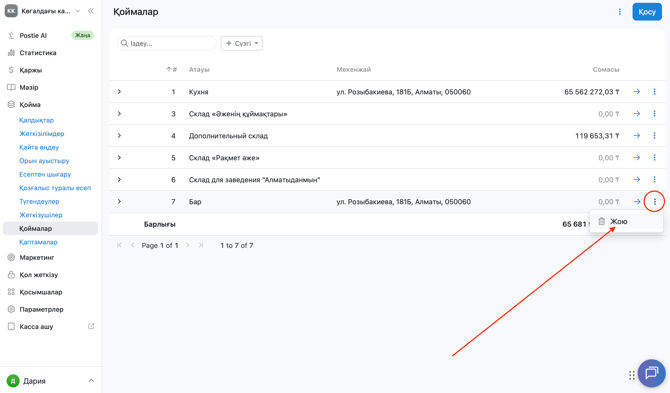Go to Орын ауыстыру subpage

44,161
